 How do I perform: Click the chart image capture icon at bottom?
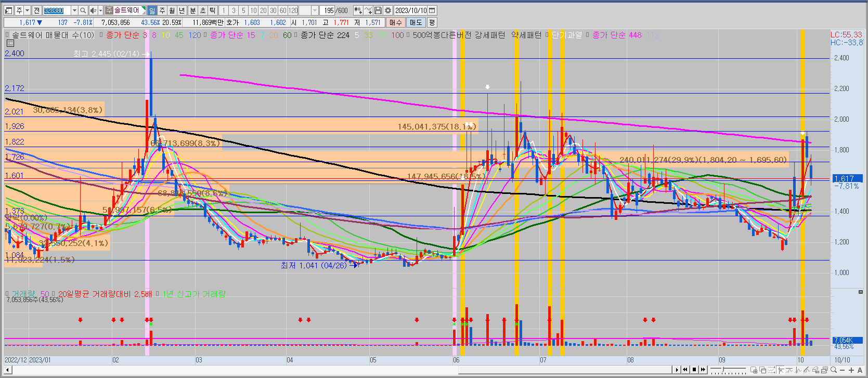point(824,370)
